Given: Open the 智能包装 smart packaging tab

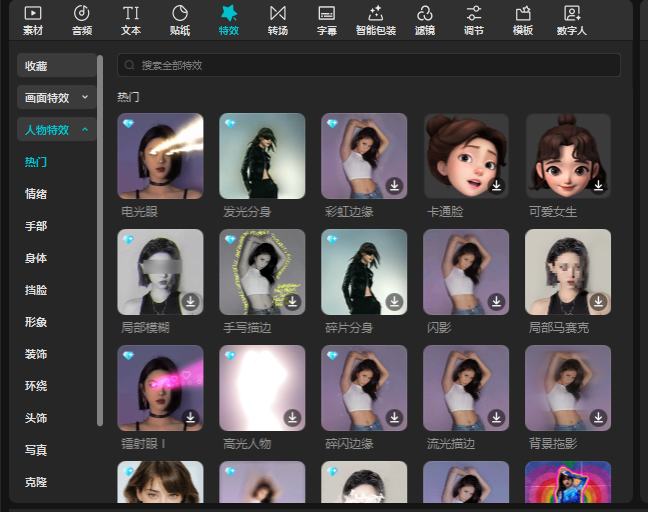Looking at the screenshot, I should click(376, 21).
